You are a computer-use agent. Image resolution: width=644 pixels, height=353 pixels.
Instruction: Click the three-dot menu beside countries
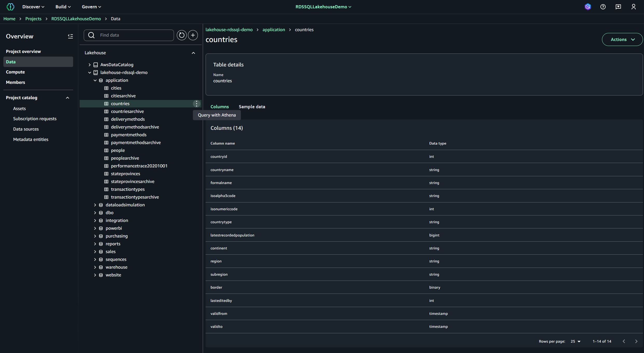click(197, 104)
